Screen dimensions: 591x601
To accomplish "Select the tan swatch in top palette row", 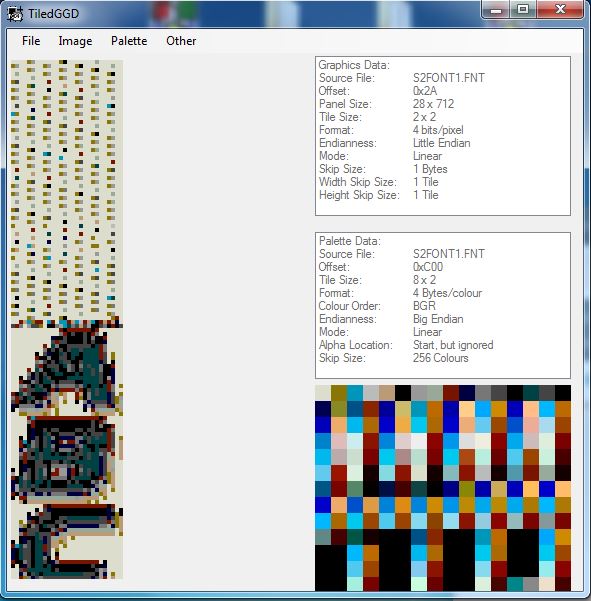I will [387, 393].
